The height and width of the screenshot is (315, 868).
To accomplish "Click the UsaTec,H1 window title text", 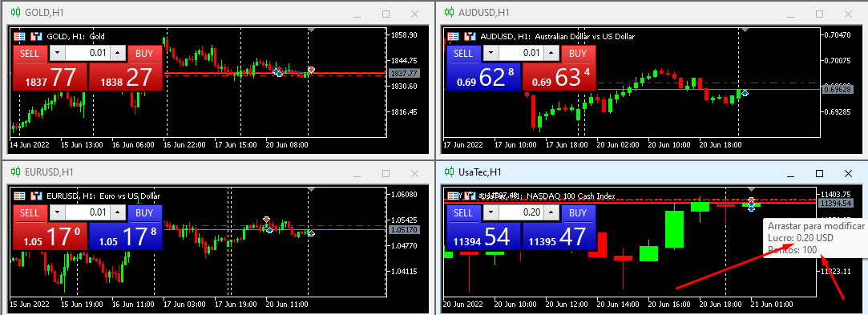I will tap(480, 172).
